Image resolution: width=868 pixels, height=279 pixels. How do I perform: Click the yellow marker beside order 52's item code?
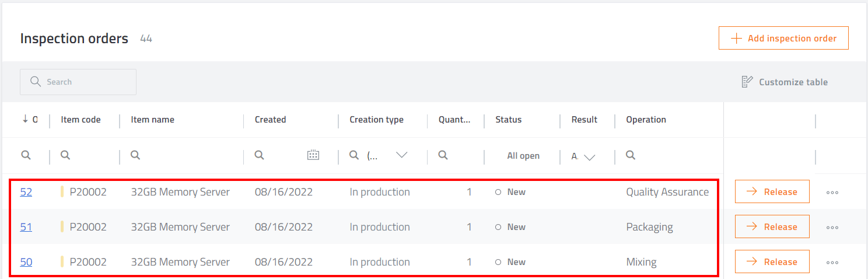coord(62,192)
